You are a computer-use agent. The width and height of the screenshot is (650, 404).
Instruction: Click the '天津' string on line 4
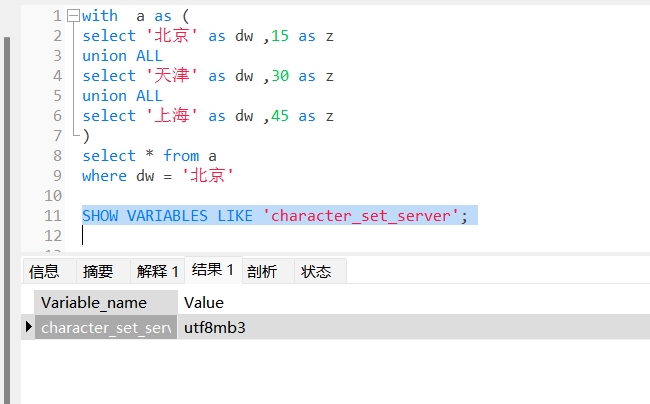tap(172, 76)
